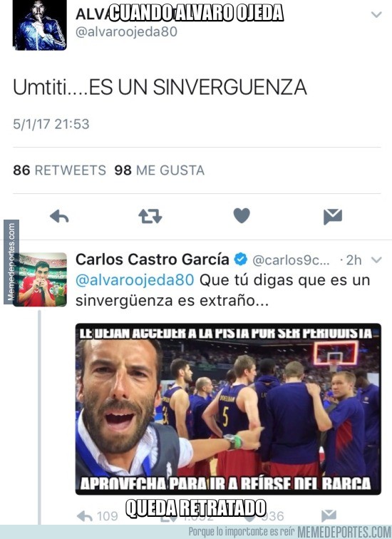Like the main tweet with heart icon
392x539 pixels.
click(x=242, y=216)
